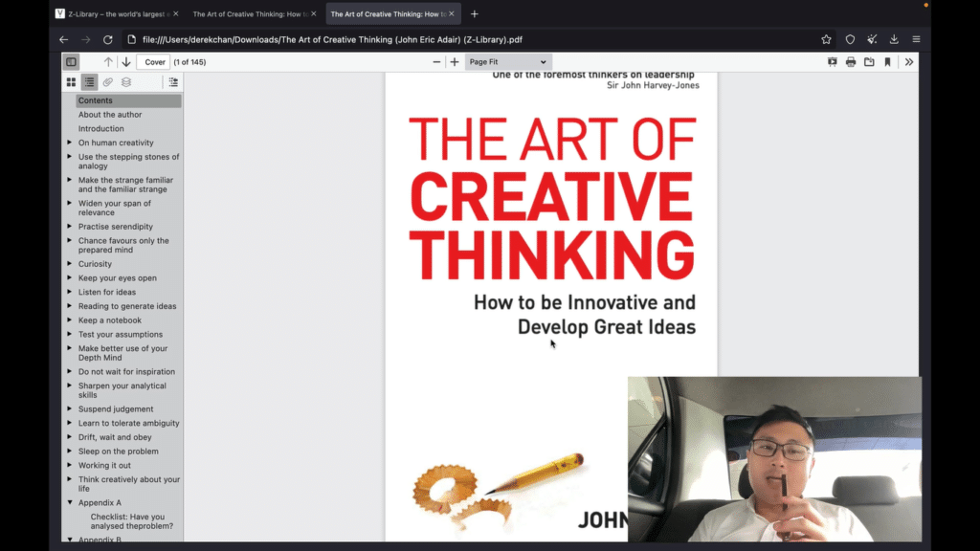This screenshot has width=980, height=551.
Task: Expand the Listen for ideas section
Action: click(69, 292)
